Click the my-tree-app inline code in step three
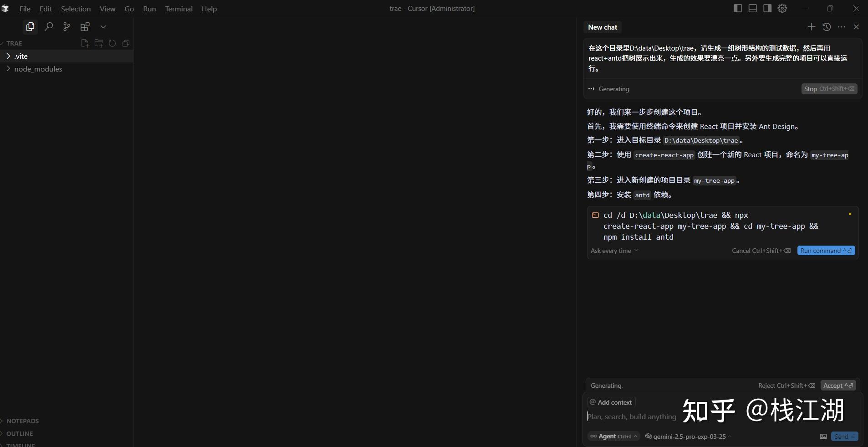Screen dimensions: 868x447 click(714, 181)
